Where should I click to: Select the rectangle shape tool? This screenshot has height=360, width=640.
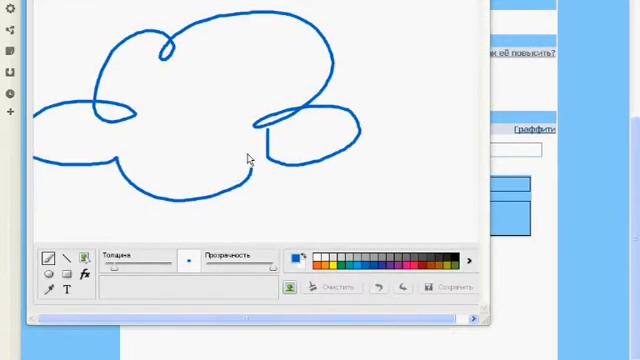click(x=67, y=274)
